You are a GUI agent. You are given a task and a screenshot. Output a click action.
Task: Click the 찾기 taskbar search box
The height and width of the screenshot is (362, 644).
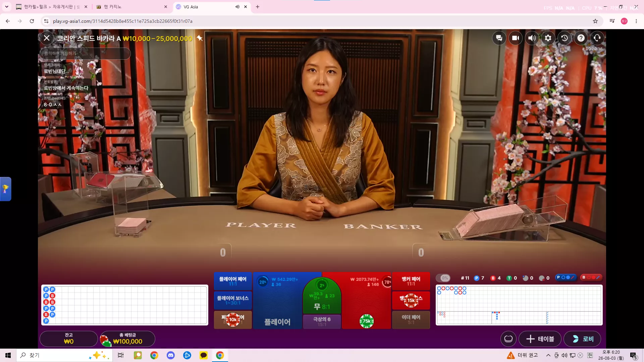(64, 355)
